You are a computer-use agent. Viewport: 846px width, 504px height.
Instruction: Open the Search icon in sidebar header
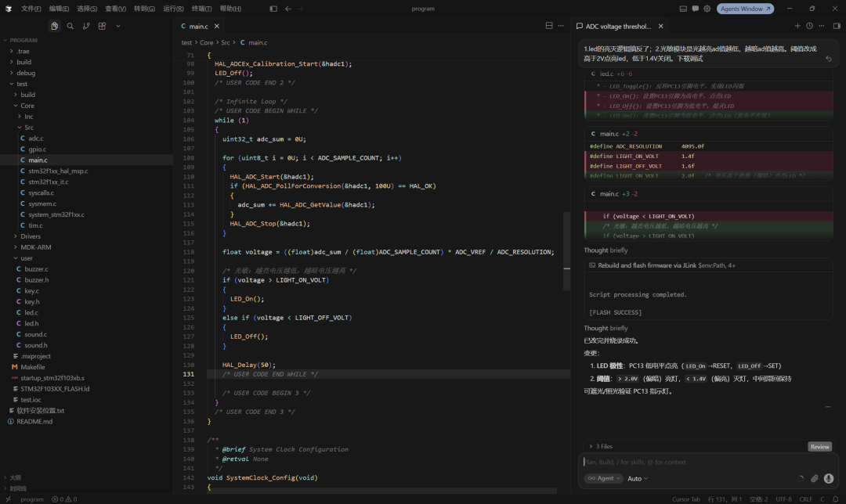click(x=70, y=26)
